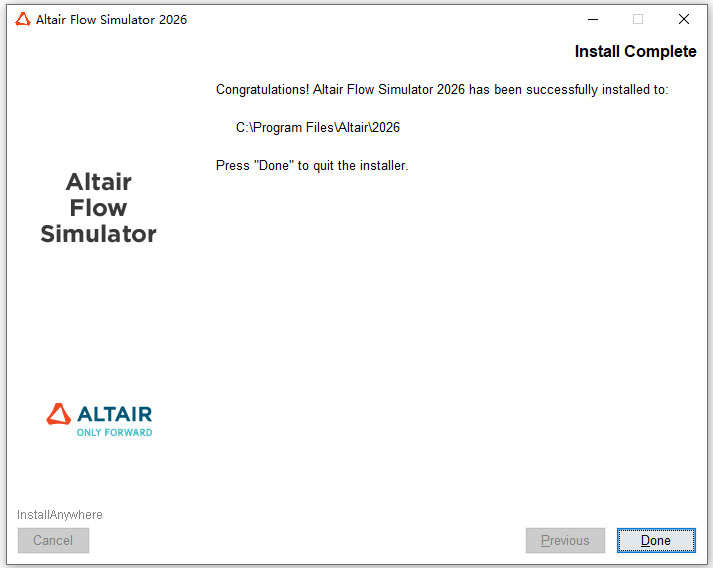This screenshot has height=568, width=713.
Task: Minimize the installer window
Action: click(x=593, y=20)
